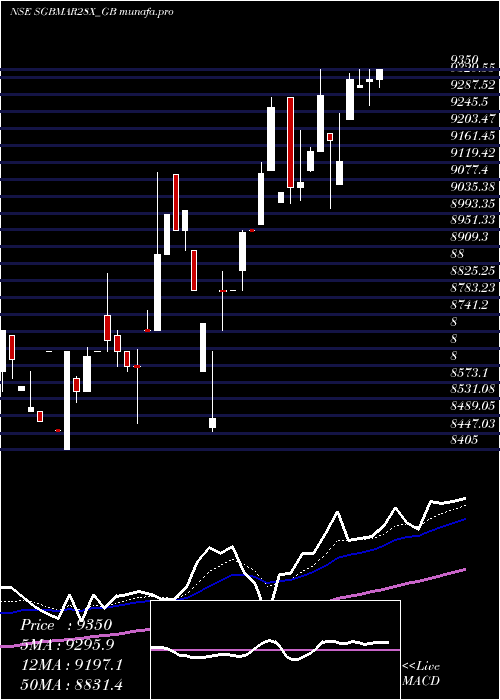Select the 9161.45 price axis label
500x700 pixels.
(x=473, y=136)
